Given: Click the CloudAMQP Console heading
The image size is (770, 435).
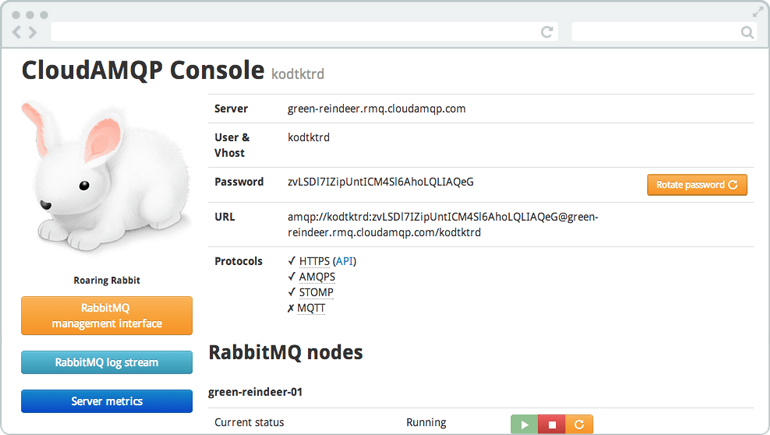Looking at the screenshot, I should point(143,70).
